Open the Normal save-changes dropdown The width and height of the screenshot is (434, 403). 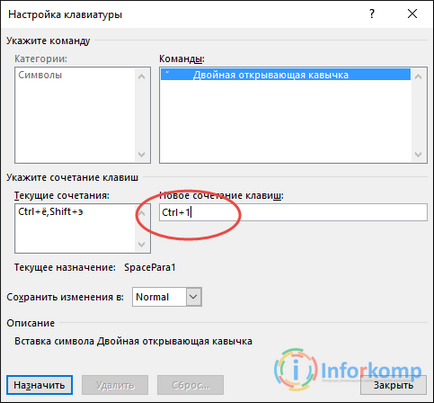click(x=167, y=297)
